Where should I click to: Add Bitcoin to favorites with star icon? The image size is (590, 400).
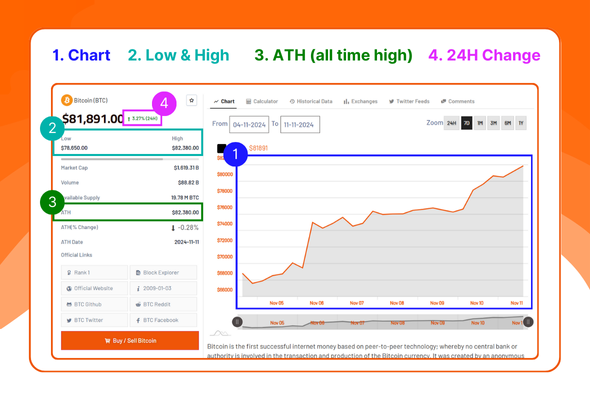tap(192, 100)
